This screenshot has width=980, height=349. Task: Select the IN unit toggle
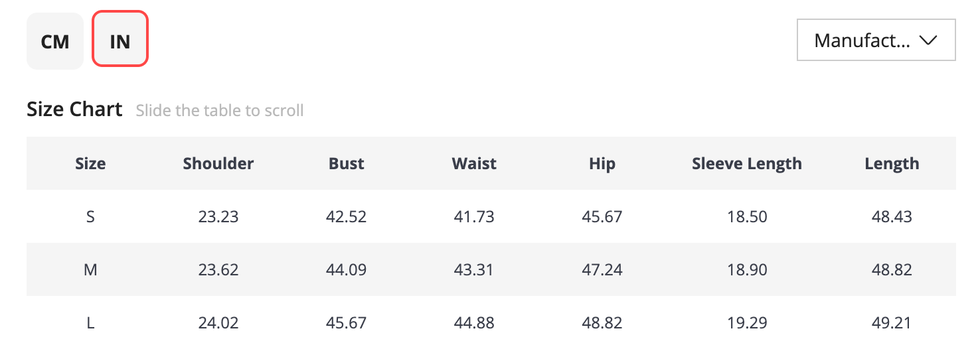coord(120,38)
